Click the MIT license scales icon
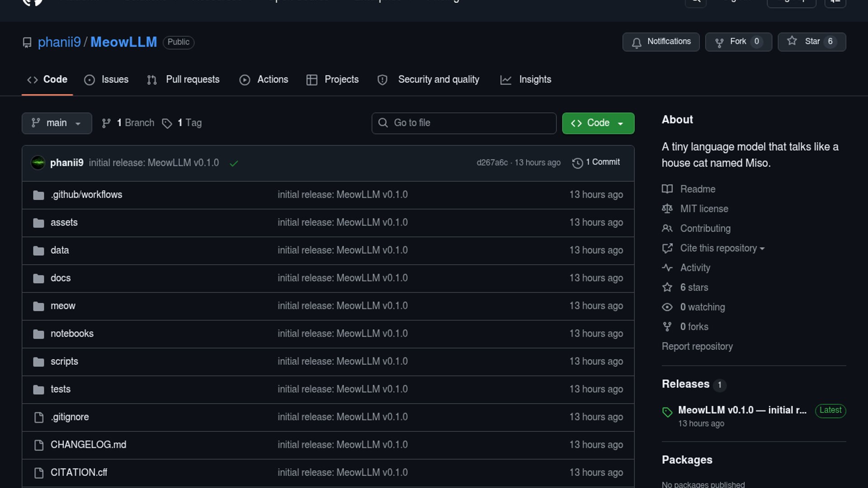Image resolution: width=868 pixels, height=488 pixels. pyautogui.click(x=667, y=209)
